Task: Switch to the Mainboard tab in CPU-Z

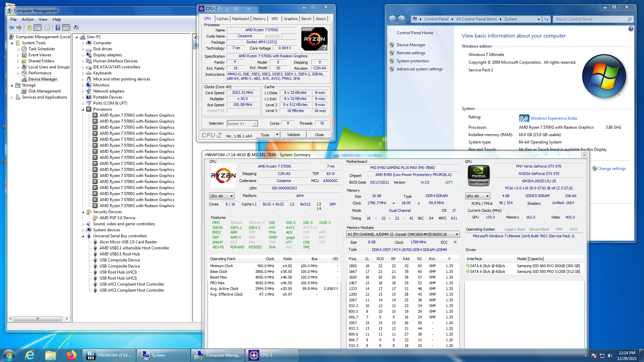Action: (x=240, y=19)
